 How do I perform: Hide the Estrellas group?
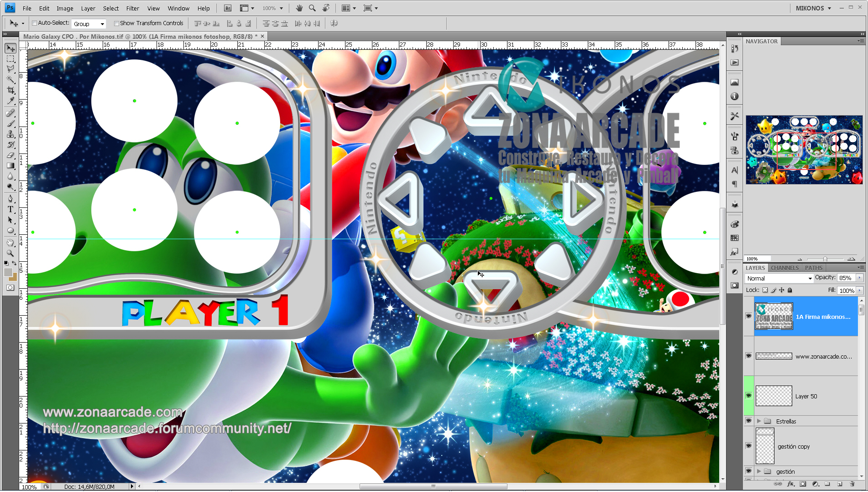click(748, 421)
